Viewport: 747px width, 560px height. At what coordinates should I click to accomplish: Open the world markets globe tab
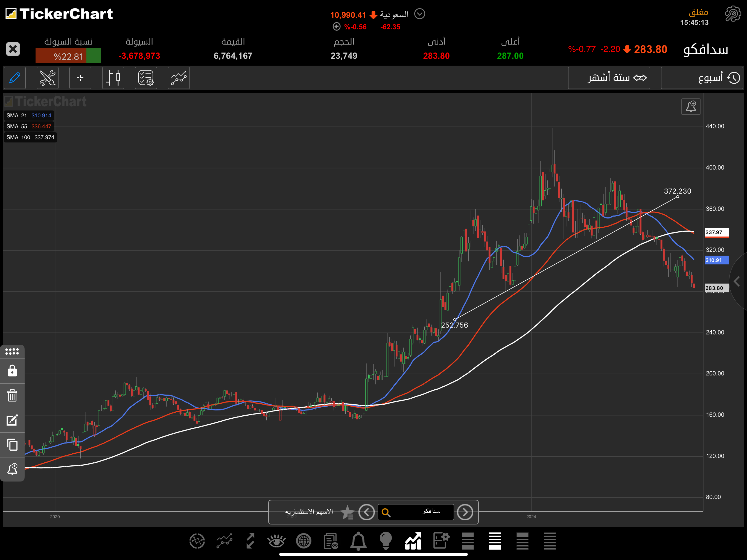point(303,541)
